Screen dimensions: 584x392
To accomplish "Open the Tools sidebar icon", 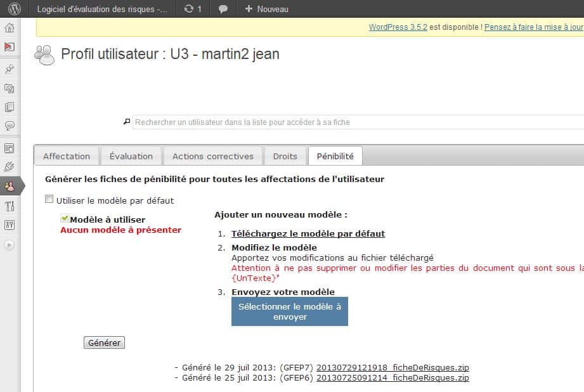I will point(10,206).
